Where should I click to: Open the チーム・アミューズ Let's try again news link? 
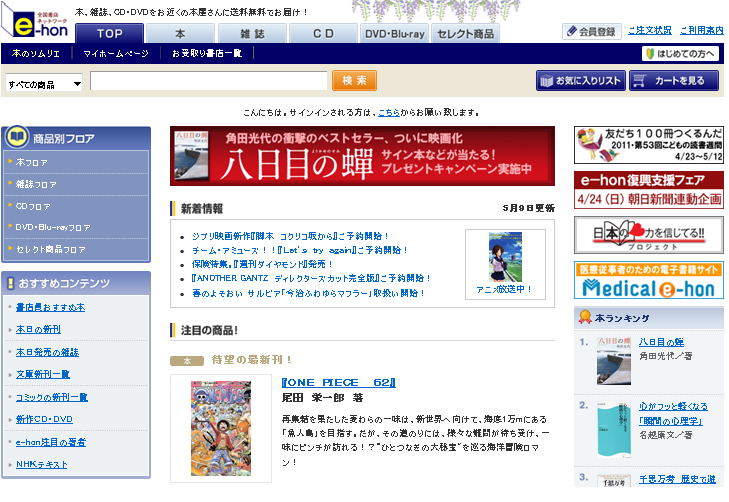299,250
